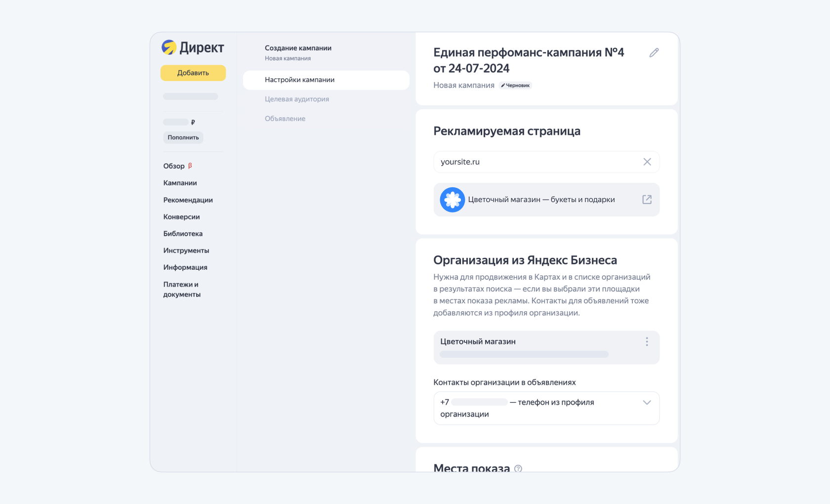The width and height of the screenshot is (830, 504).
Task: Expand the organization contacts dropdown
Action: (x=647, y=402)
